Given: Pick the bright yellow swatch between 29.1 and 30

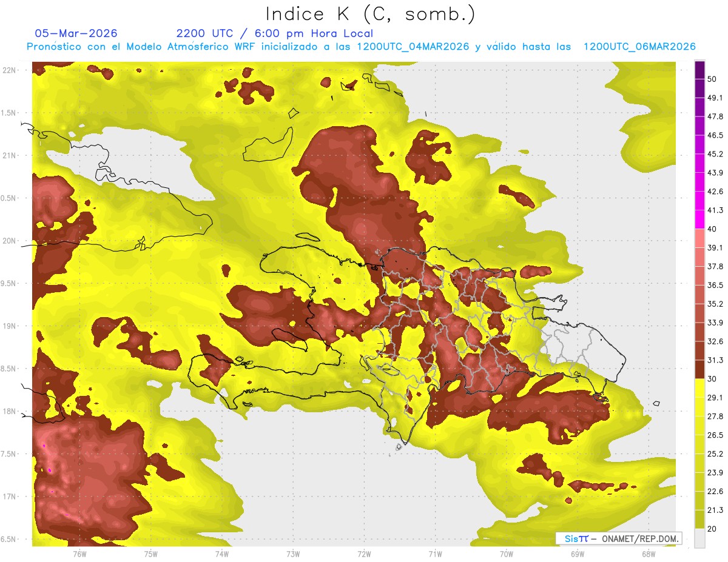Looking at the screenshot, I should point(699,388).
